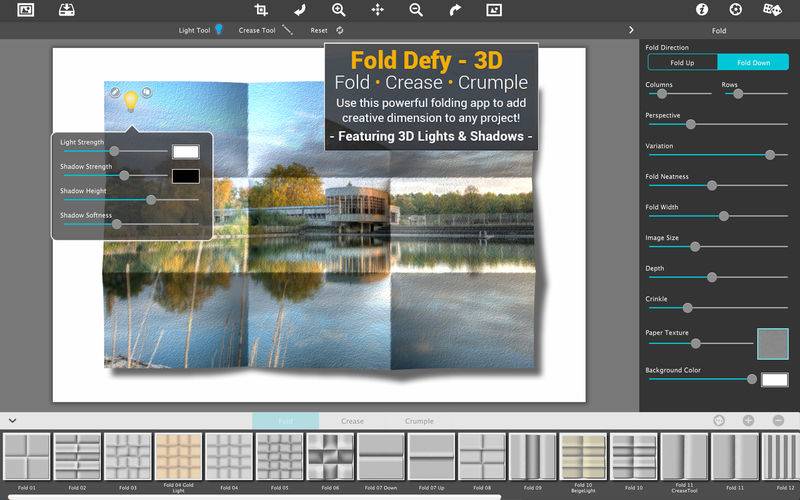Select the Fold 10 BeigeLight preset
This screenshot has height=500, width=800.
[583, 457]
